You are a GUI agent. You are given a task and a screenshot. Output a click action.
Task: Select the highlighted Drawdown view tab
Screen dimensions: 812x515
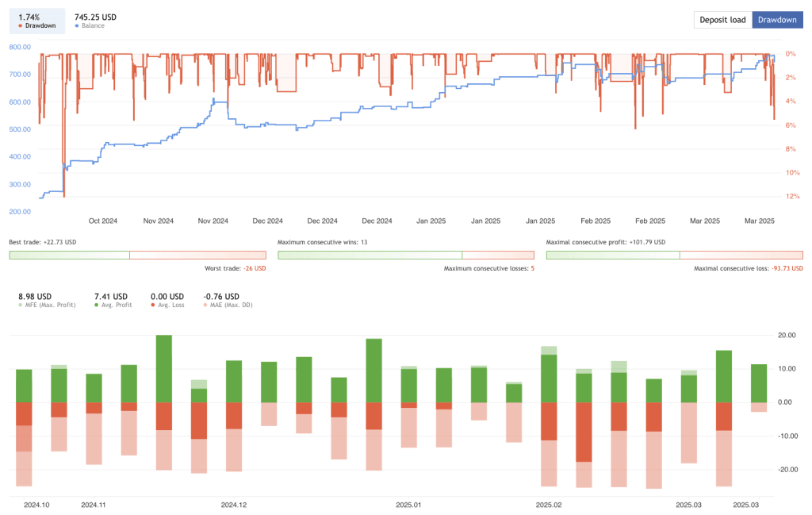click(777, 19)
